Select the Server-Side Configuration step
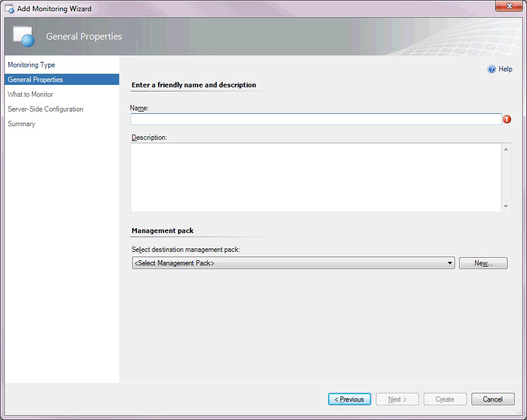527x420 pixels. pos(45,109)
